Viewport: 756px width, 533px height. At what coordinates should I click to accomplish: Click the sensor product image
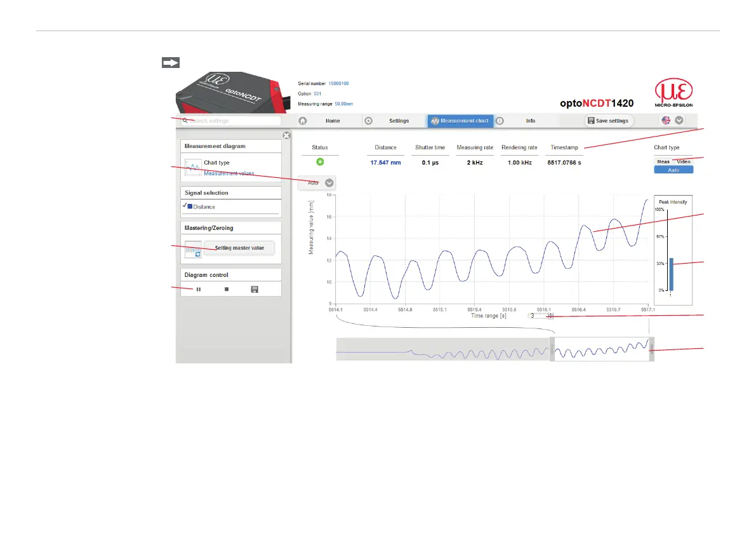click(234, 93)
